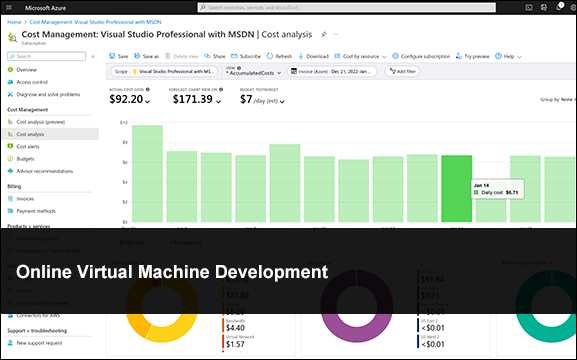Open Cloud Shell from the top bar
The height and width of the screenshot is (360, 577).
pos(529,7)
